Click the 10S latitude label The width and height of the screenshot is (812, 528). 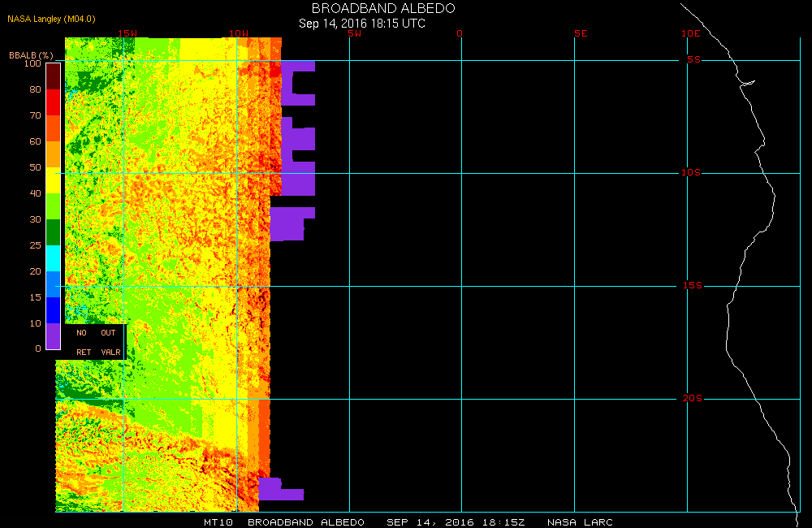pos(692,173)
